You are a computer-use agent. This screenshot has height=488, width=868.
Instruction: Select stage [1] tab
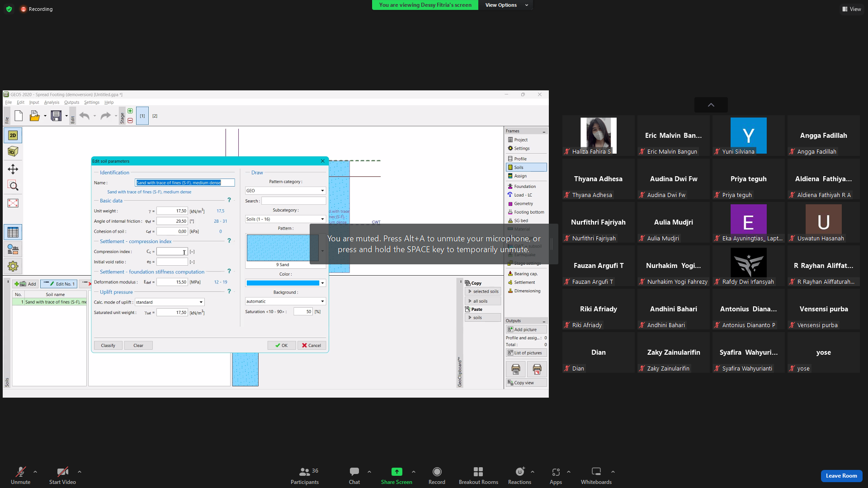(142, 116)
